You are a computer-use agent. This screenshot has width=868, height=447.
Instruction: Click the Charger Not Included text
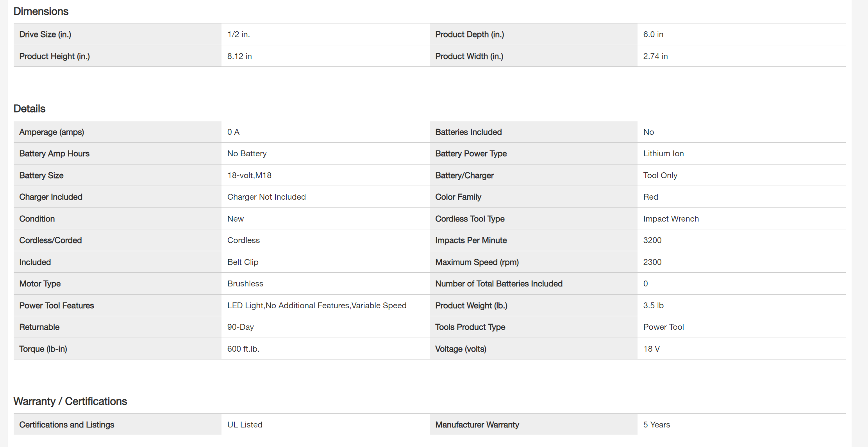pos(266,197)
